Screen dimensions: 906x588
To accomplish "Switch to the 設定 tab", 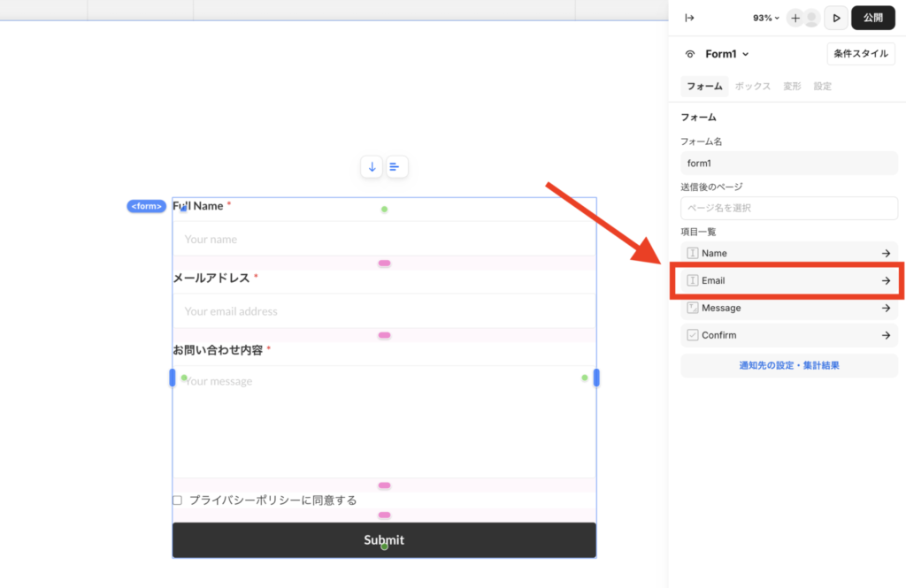I will pos(821,86).
